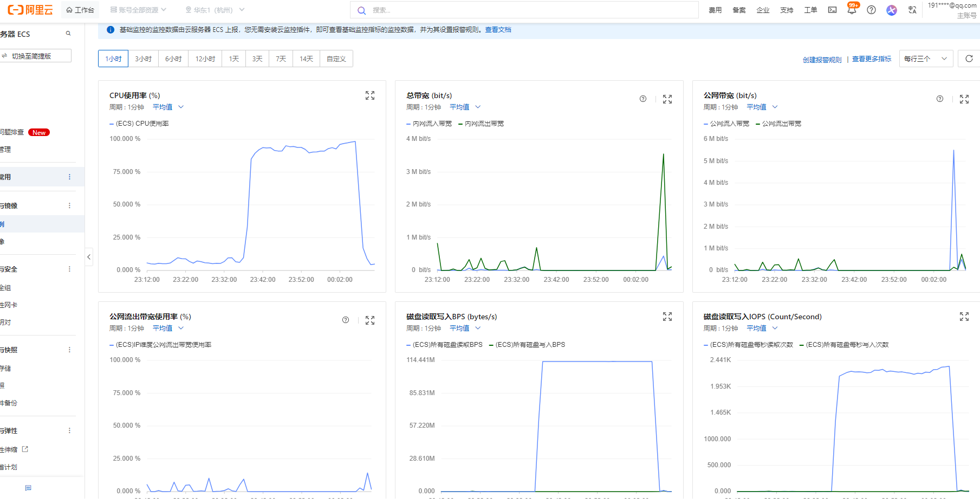
Task: Click the 创建报警规则 link
Action: (x=822, y=60)
